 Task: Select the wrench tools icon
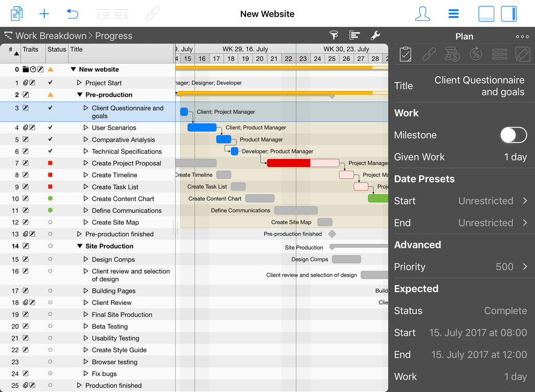376,34
